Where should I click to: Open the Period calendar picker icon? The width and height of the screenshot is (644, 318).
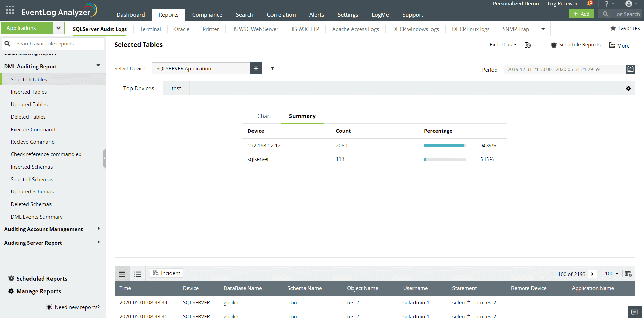(630, 69)
